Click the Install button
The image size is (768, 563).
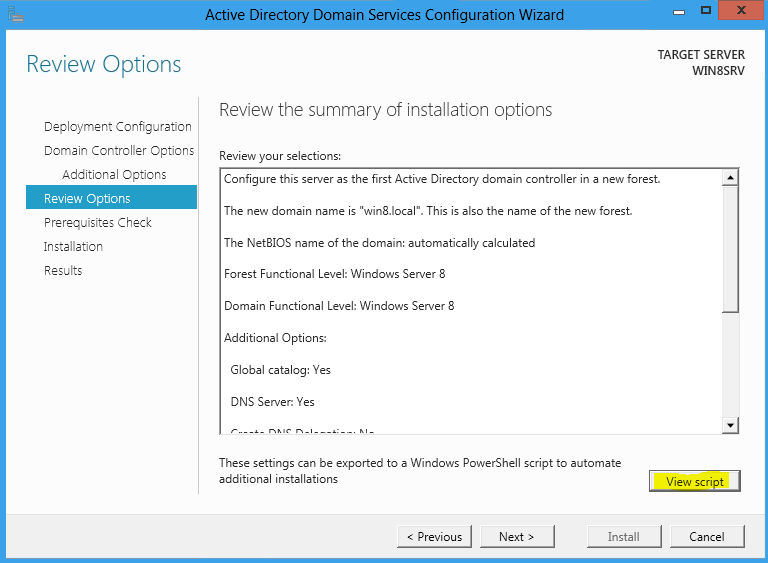(624, 537)
